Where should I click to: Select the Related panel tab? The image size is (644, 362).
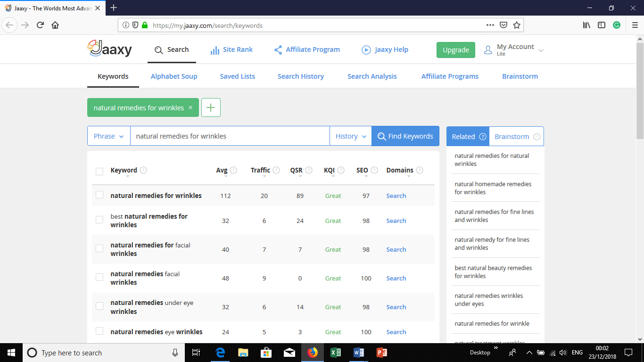pos(468,136)
